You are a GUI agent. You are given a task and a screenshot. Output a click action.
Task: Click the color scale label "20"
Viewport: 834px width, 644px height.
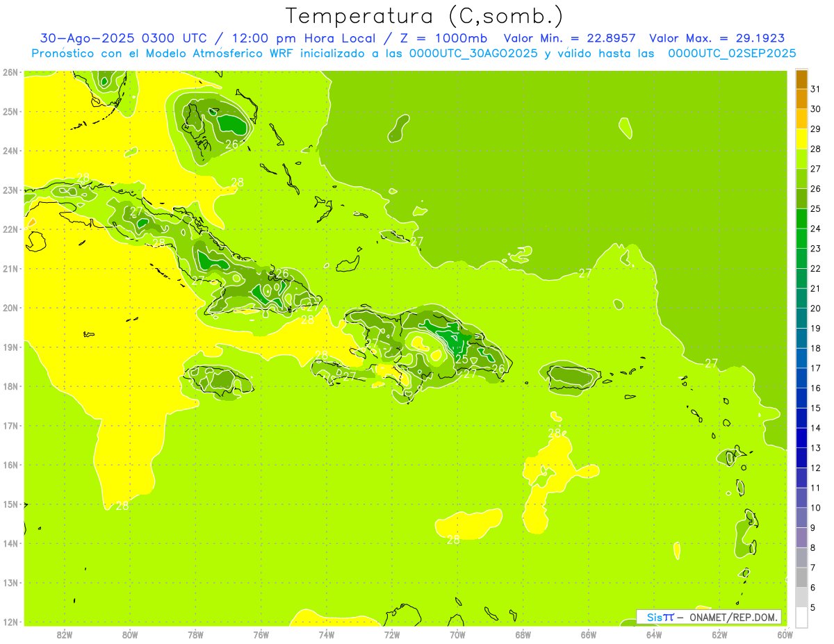(x=815, y=308)
